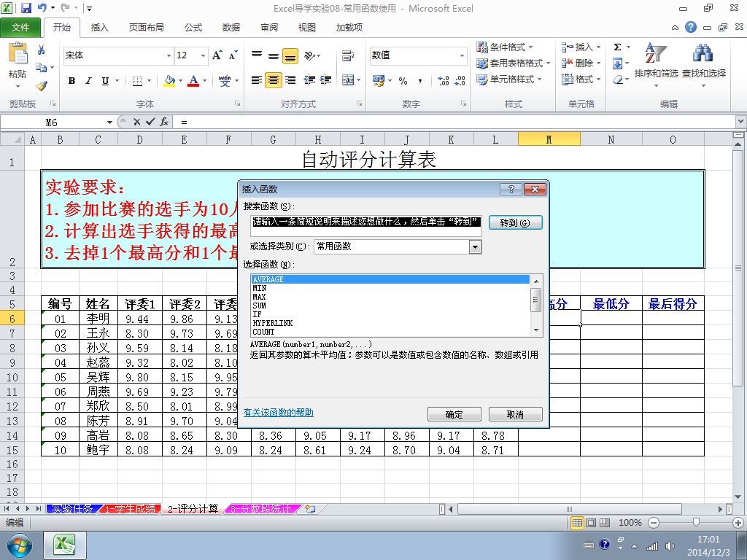This screenshot has width=747, height=560.
Task: Click the formula bar confirm checkmark
Action: coord(150,122)
